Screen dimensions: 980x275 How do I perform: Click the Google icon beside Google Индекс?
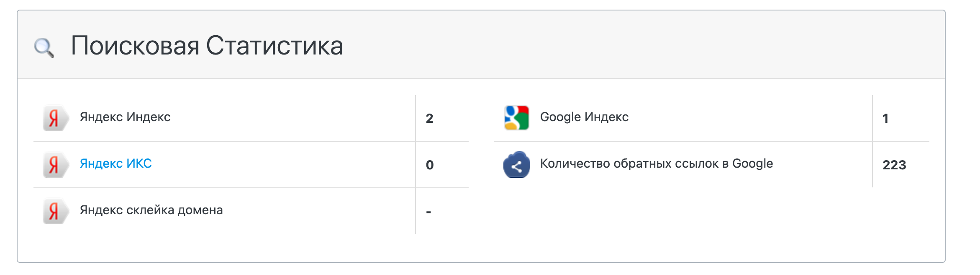[516, 118]
